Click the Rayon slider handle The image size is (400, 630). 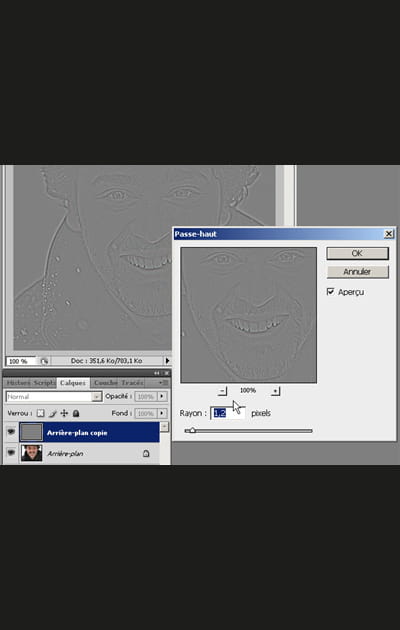click(192, 430)
